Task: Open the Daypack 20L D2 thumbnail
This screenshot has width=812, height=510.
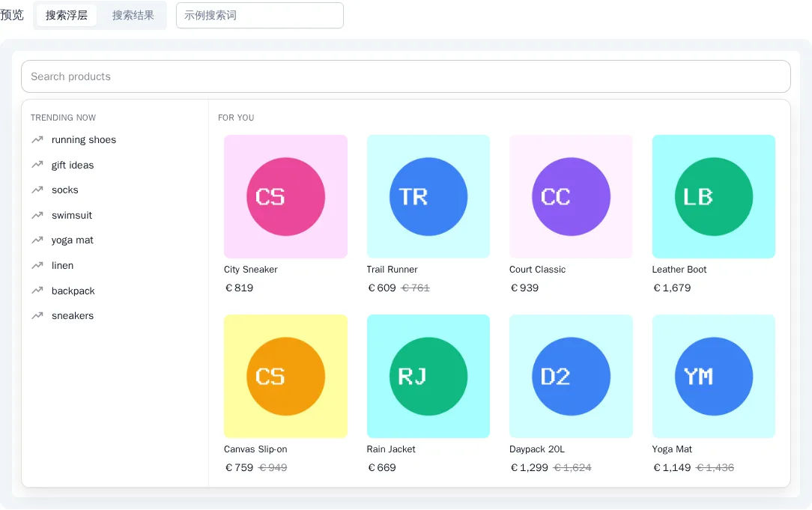Action: click(571, 377)
